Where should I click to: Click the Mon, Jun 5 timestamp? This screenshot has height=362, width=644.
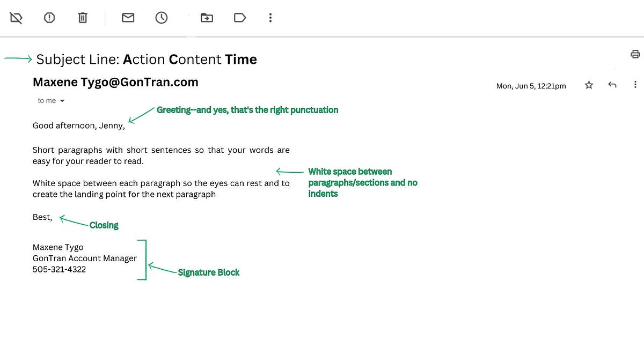(531, 85)
